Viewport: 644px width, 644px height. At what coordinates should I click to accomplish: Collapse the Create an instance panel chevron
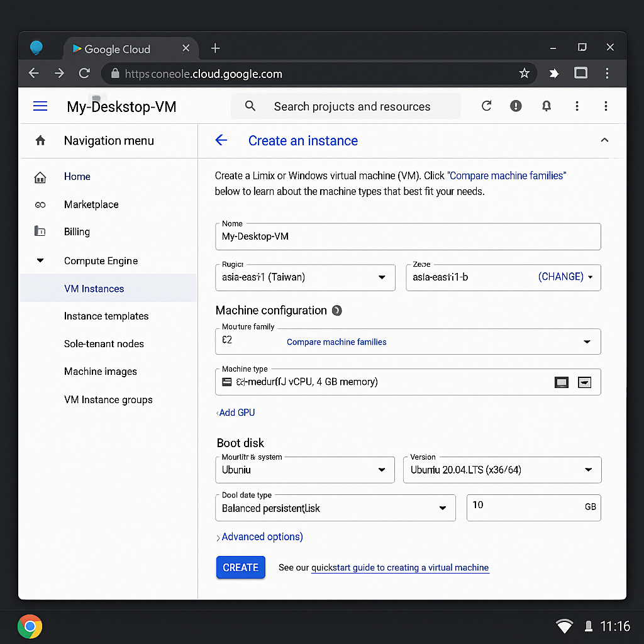tap(604, 140)
